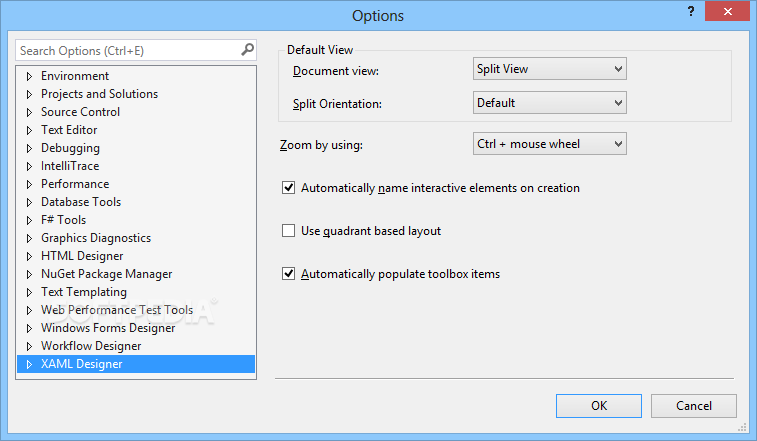The image size is (757, 441).
Task: Select Windows Forms Designer item
Action: [x=108, y=328]
